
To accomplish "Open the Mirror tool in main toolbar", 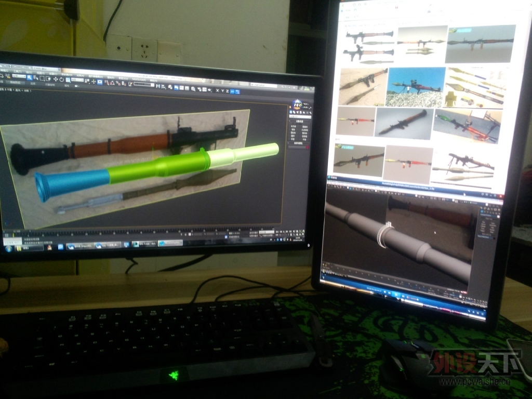I will point(158,86).
